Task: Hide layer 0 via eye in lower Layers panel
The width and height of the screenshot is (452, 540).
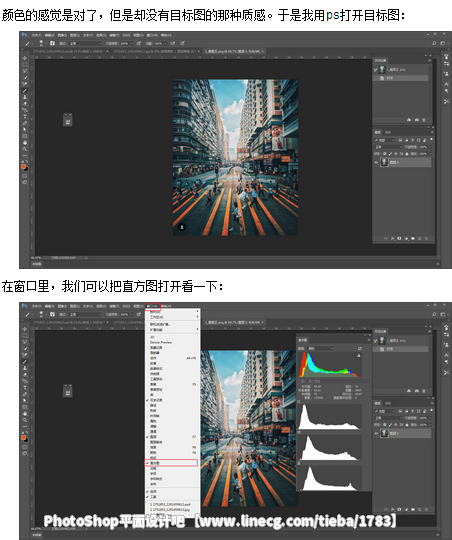Action: coord(376,434)
